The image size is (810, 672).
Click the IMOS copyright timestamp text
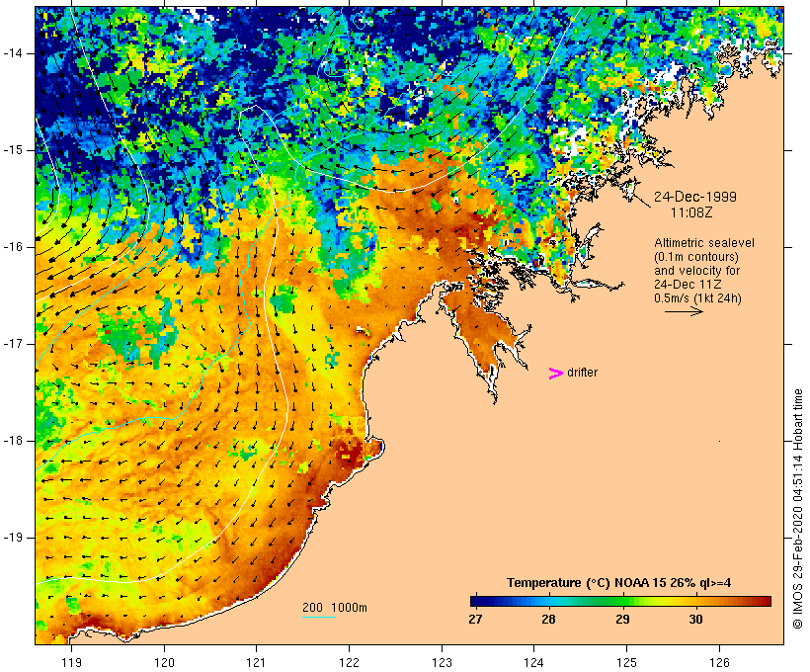click(x=797, y=509)
